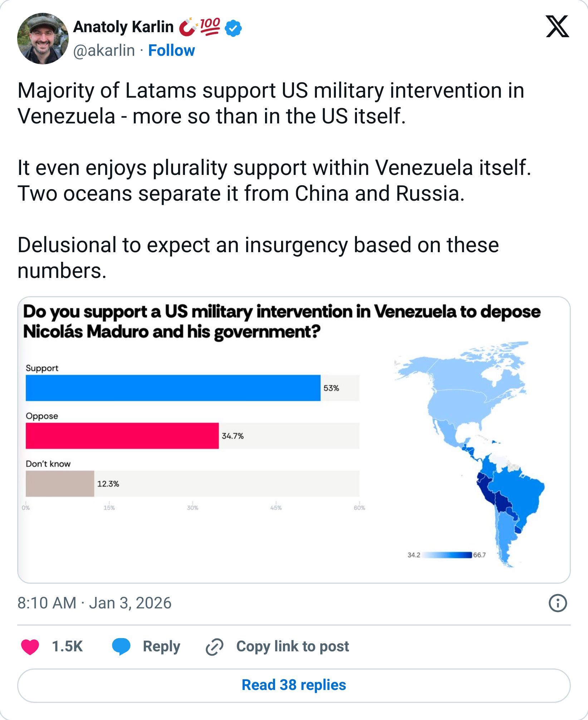This screenshot has width=588, height=720.
Task: Open the info circle icon
Action: coord(557,603)
